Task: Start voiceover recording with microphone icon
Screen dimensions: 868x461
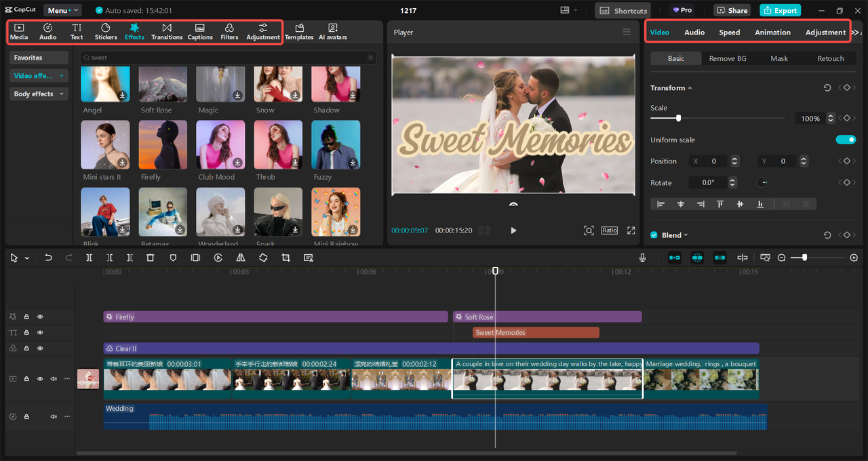Action: click(642, 258)
